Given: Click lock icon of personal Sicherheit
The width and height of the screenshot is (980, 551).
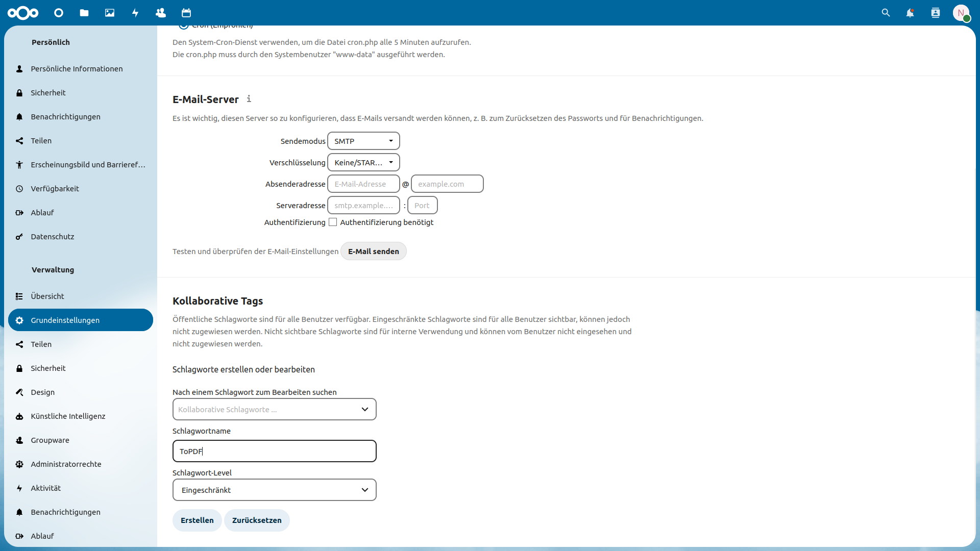Looking at the screenshot, I should tap(19, 93).
